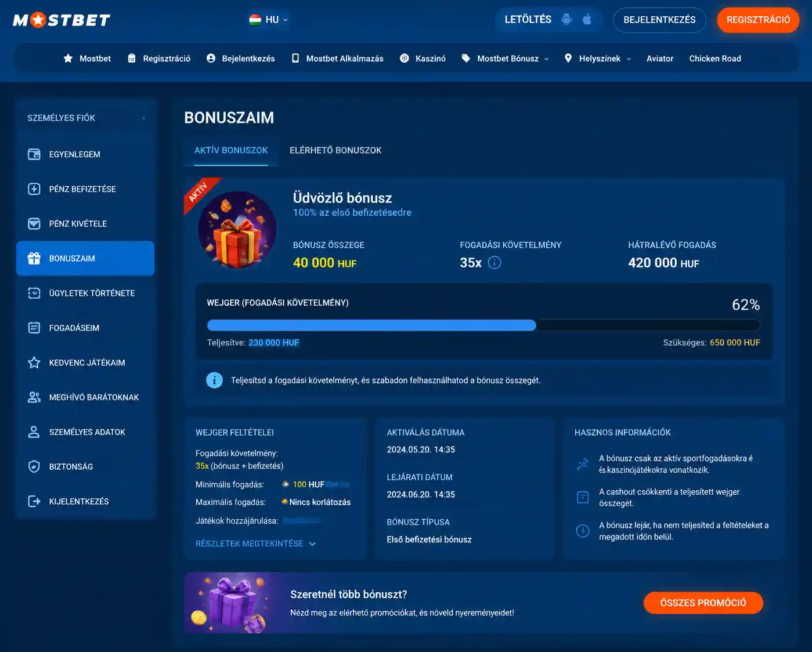
Task: Click the sports icon beside first useful info
Action: tap(583, 464)
